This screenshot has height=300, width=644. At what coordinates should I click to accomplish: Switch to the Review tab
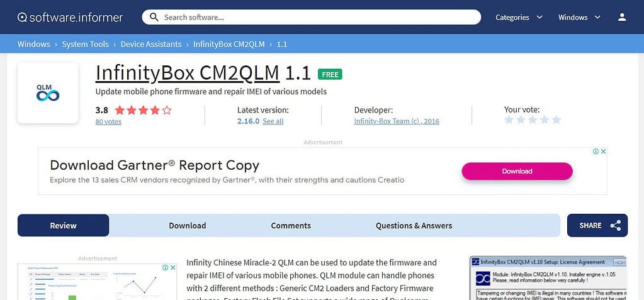[63, 225]
